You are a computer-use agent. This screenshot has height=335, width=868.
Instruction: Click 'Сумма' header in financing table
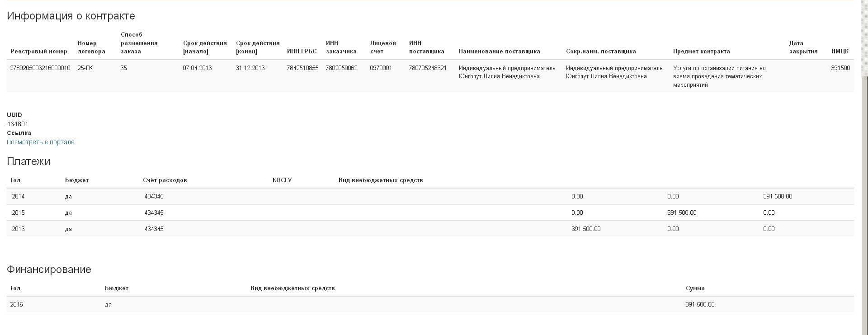(x=695, y=288)
